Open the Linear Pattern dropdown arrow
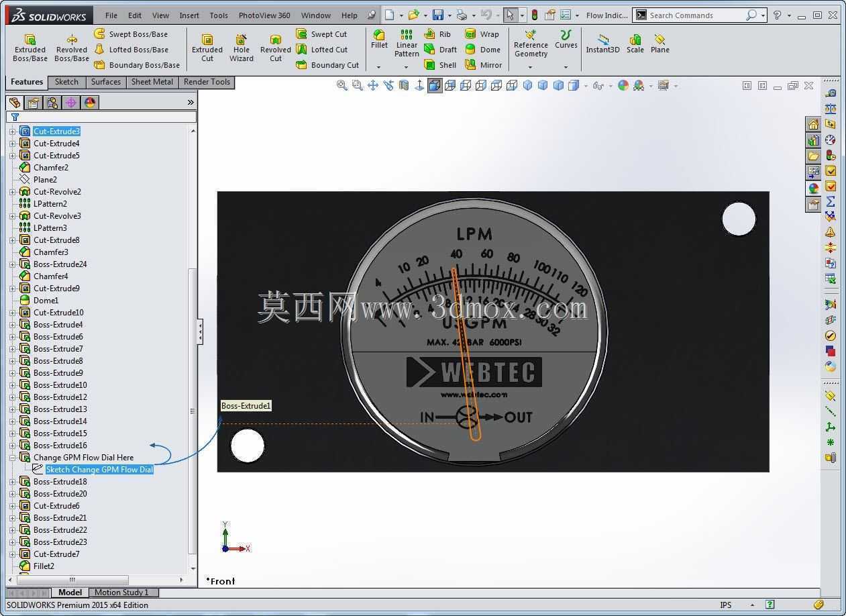Image resolution: width=846 pixels, height=616 pixels. click(x=406, y=67)
